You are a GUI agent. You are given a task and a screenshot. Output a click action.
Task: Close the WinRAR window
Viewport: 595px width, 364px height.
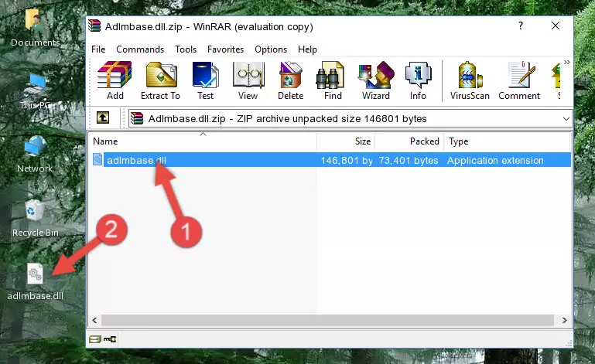(x=556, y=26)
